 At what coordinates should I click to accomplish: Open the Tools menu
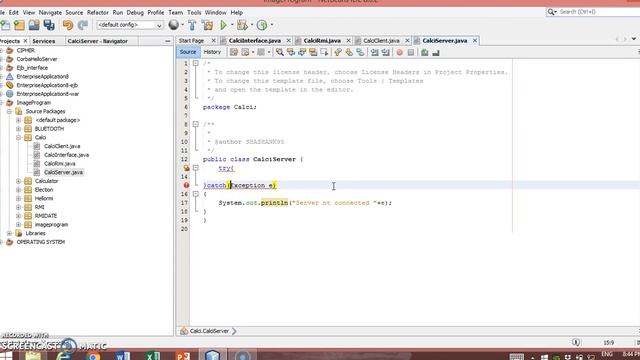pyautogui.click(x=194, y=13)
